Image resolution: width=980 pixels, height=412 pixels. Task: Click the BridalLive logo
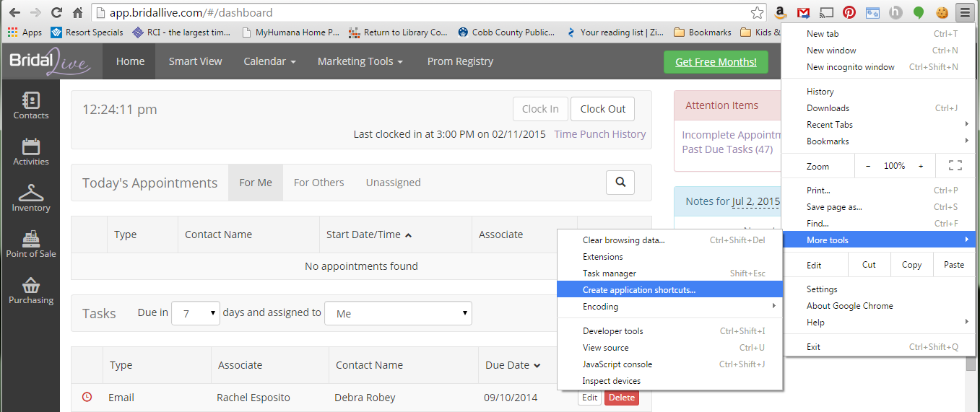click(x=51, y=62)
